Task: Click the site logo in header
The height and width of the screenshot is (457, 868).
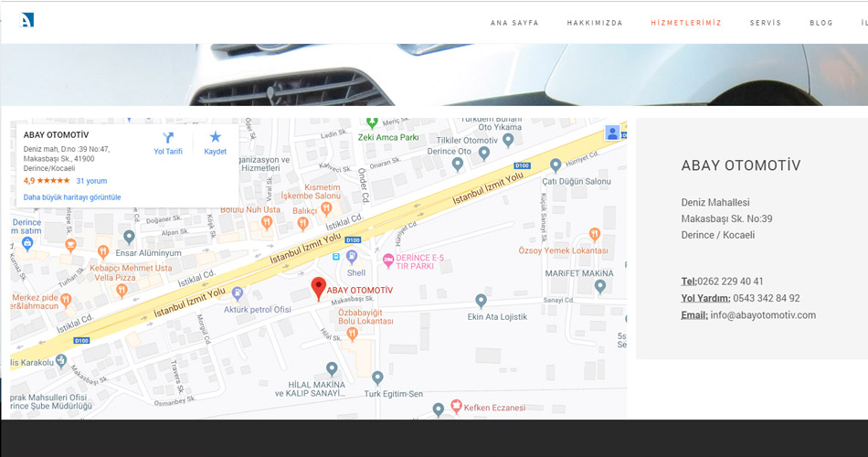Action: point(27,20)
